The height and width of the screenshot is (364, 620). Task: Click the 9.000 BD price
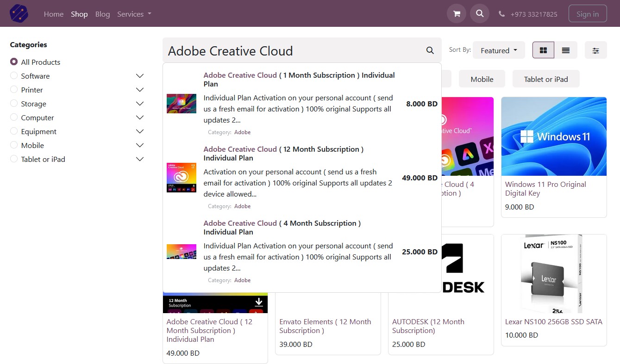pyautogui.click(x=520, y=207)
